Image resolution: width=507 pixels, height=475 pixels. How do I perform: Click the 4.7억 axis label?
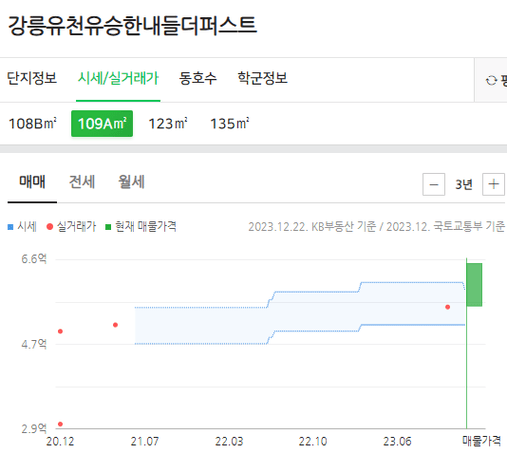tap(34, 344)
